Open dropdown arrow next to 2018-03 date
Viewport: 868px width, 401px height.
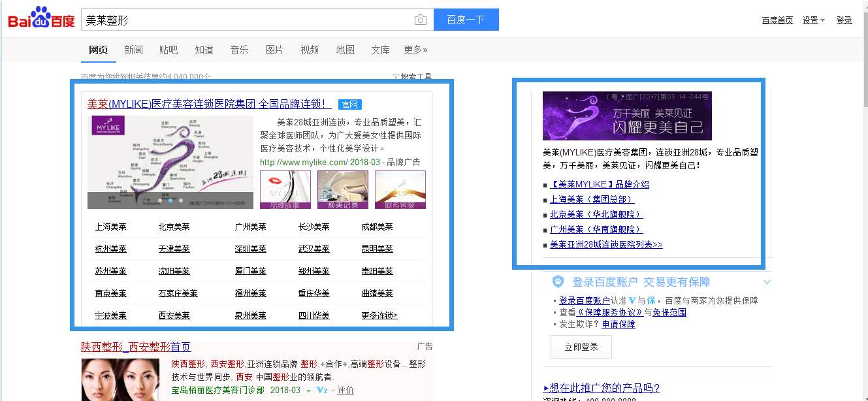308,391
